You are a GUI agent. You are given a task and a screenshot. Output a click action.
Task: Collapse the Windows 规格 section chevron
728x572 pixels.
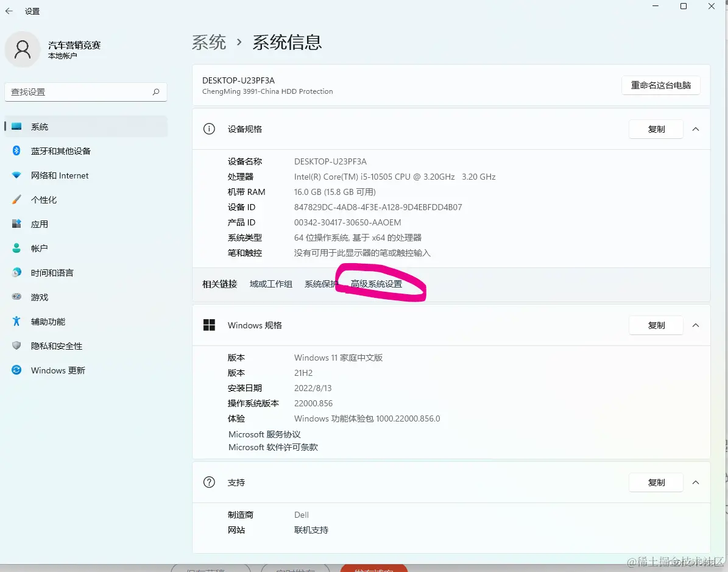coord(696,325)
